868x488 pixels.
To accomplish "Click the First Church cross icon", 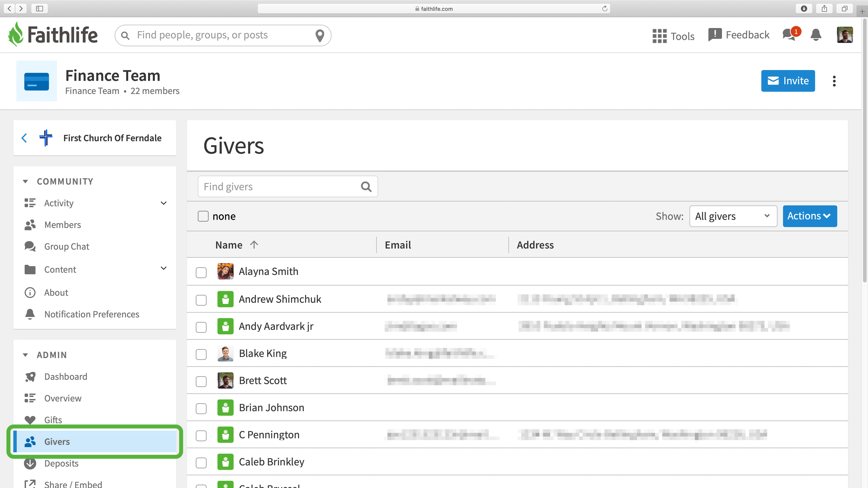I will point(46,138).
